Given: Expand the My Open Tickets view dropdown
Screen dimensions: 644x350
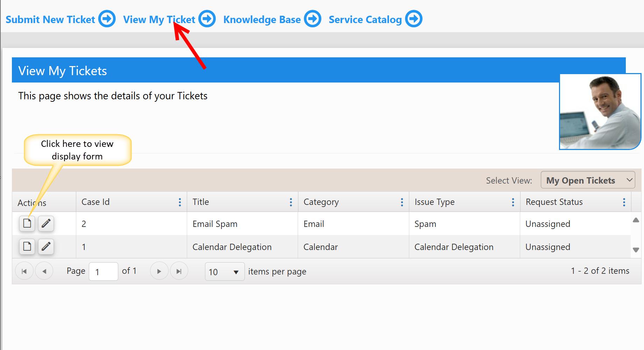Looking at the screenshot, I should 588,180.
